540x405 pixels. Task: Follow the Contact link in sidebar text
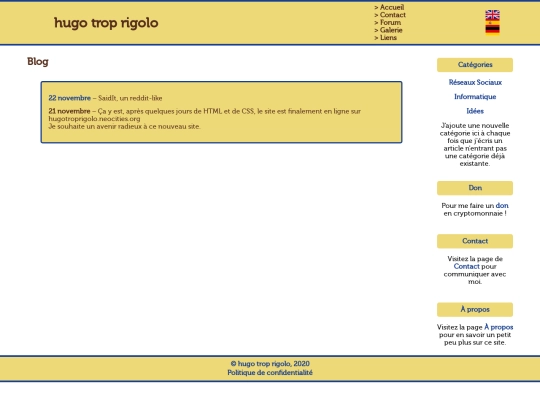(466, 267)
